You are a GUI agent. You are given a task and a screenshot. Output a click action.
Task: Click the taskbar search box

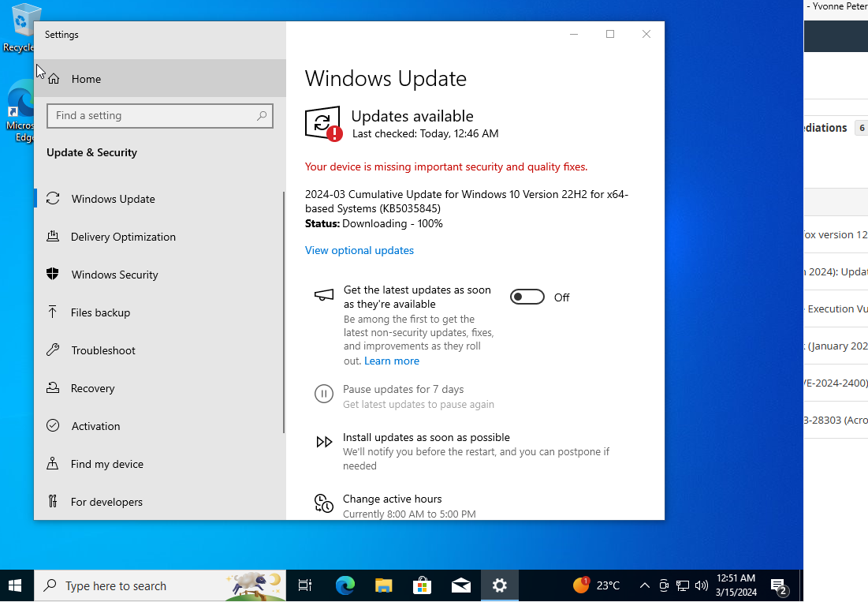coord(160,585)
